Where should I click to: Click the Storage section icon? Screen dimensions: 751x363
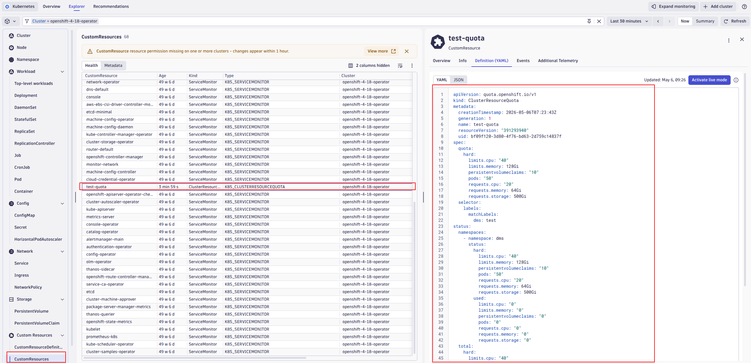coord(11,299)
